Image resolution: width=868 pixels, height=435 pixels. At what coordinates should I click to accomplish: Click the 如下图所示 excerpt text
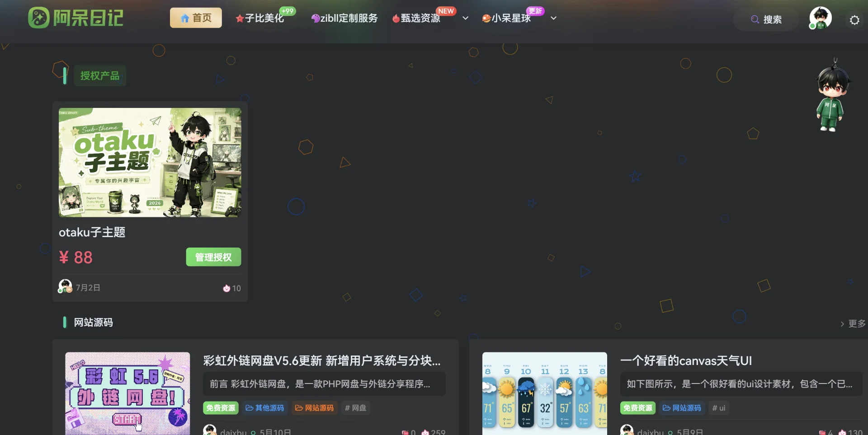(x=740, y=384)
